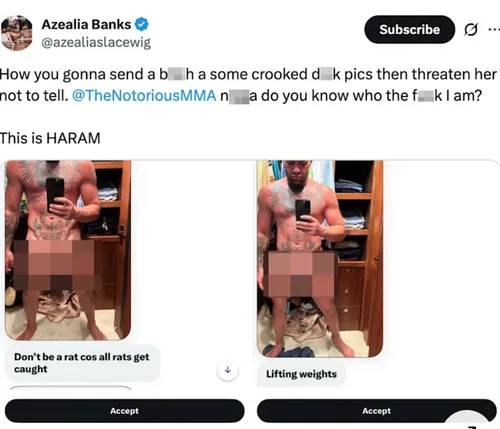This screenshot has width=500, height=429.
Task: Open the @TheNotoriousMMA mention link
Action: click(x=144, y=96)
